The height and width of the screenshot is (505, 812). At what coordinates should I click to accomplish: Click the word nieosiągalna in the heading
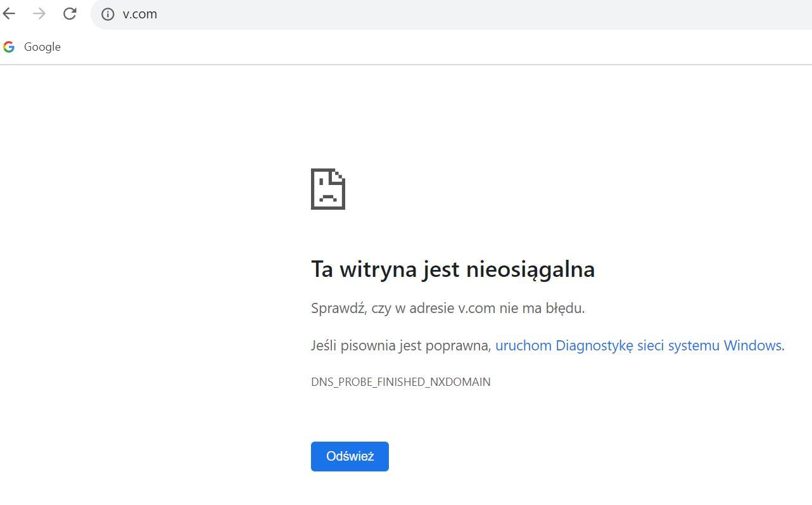(530, 269)
